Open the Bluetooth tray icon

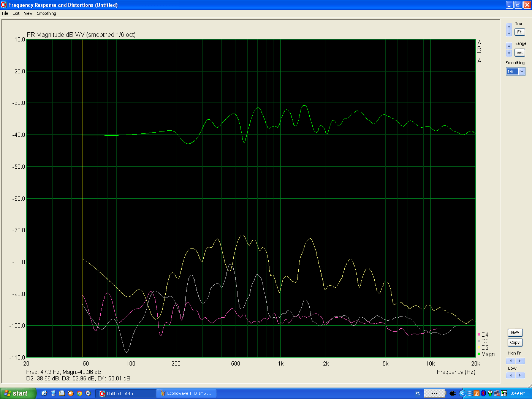click(483, 393)
